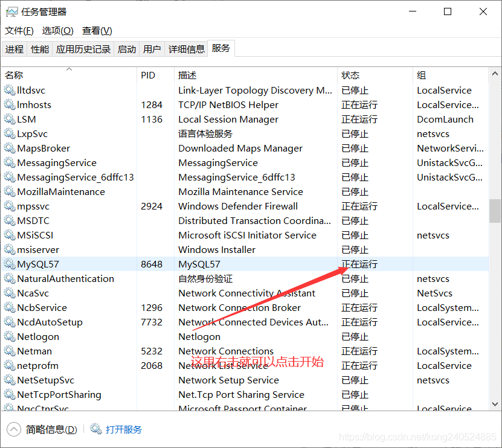Click the Net.Tcp Port Sharing Service description
502x448 pixels.
pos(242,394)
